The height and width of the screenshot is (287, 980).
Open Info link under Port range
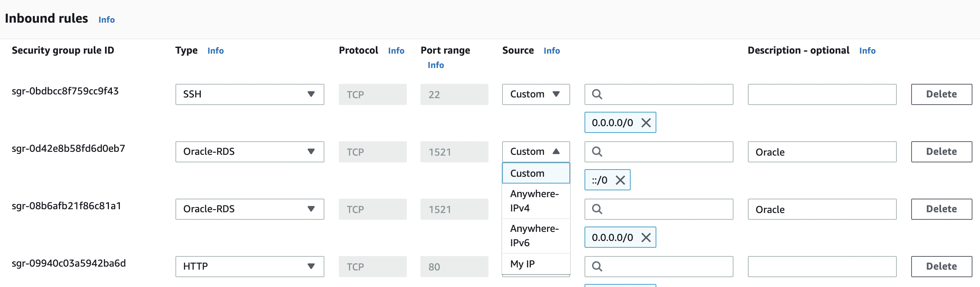coord(436,65)
